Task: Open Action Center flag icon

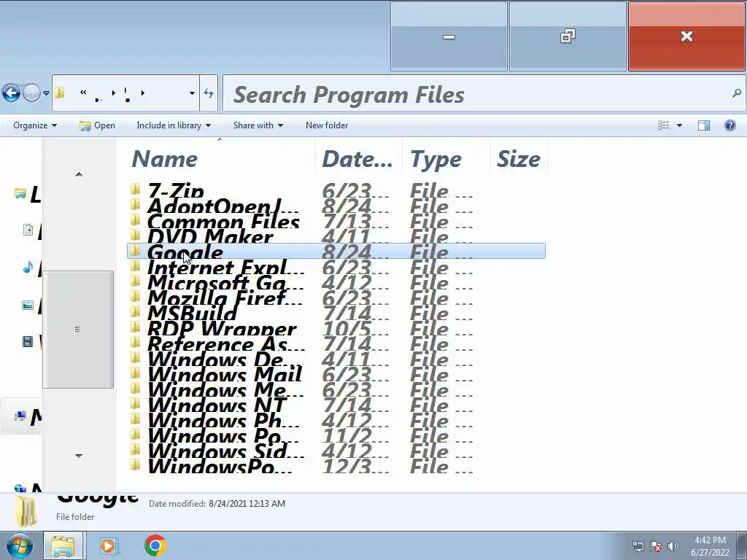Action: 656,546
